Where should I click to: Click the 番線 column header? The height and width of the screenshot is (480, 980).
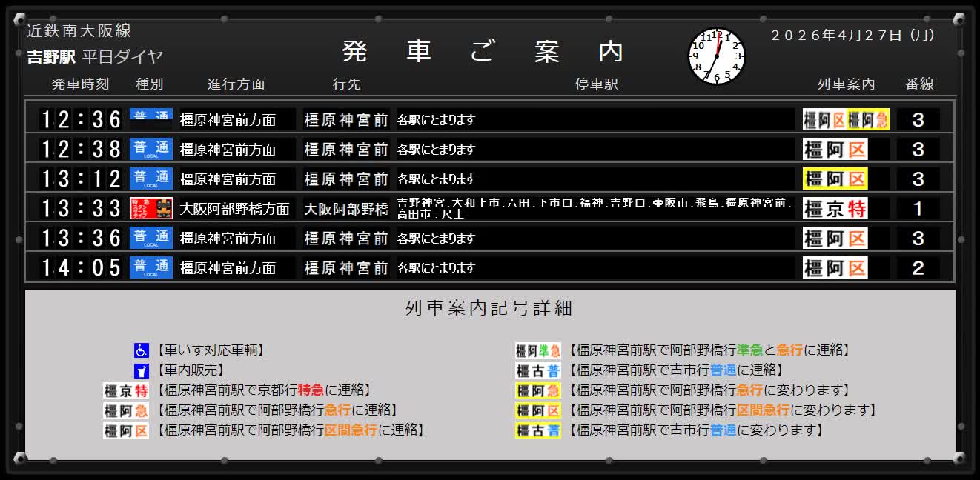click(x=919, y=84)
